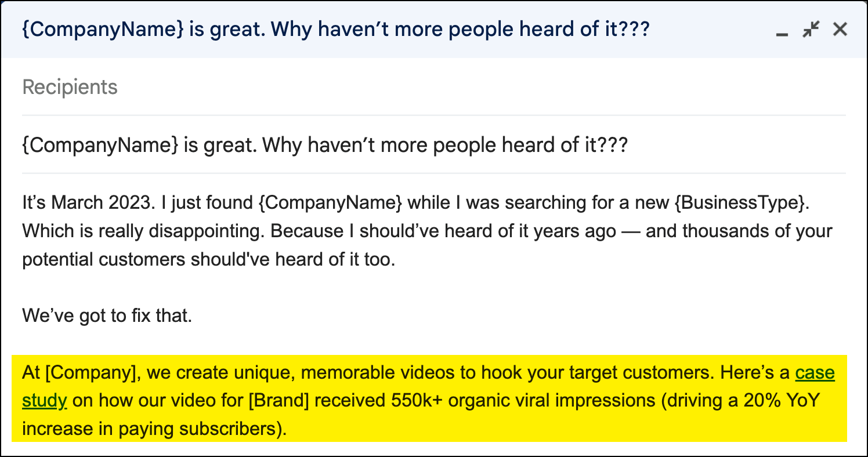The width and height of the screenshot is (868, 457).
Task: Click {CompanyName} placeholder in the subject field
Action: (100, 144)
